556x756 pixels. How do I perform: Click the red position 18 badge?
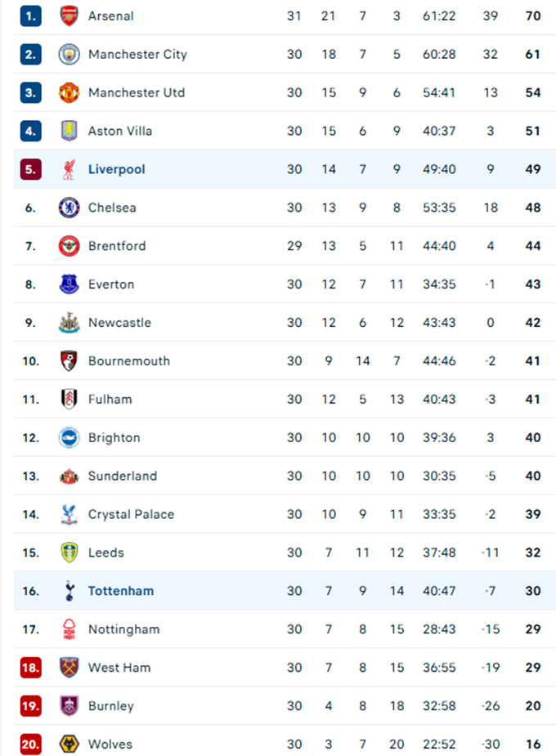click(x=31, y=668)
